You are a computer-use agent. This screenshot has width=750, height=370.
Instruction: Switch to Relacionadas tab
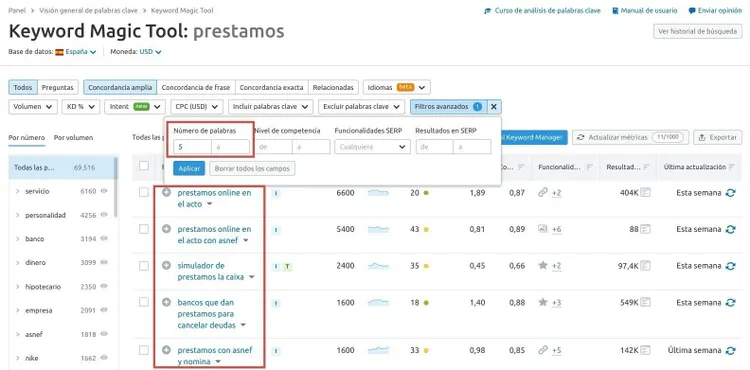[333, 87]
